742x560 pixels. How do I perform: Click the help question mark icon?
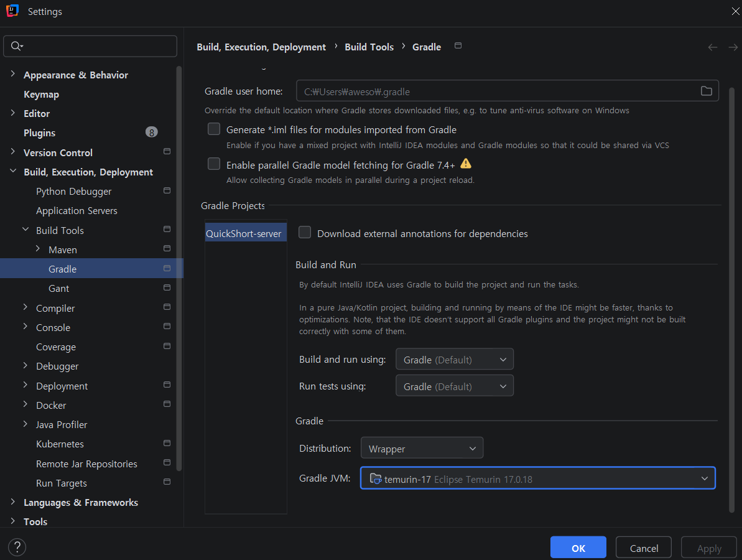pos(17,547)
